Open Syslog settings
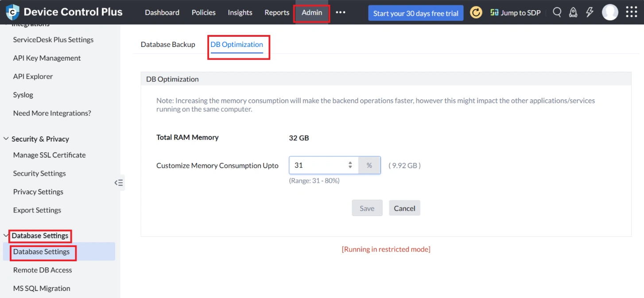This screenshot has width=644, height=298. [x=23, y=95]
